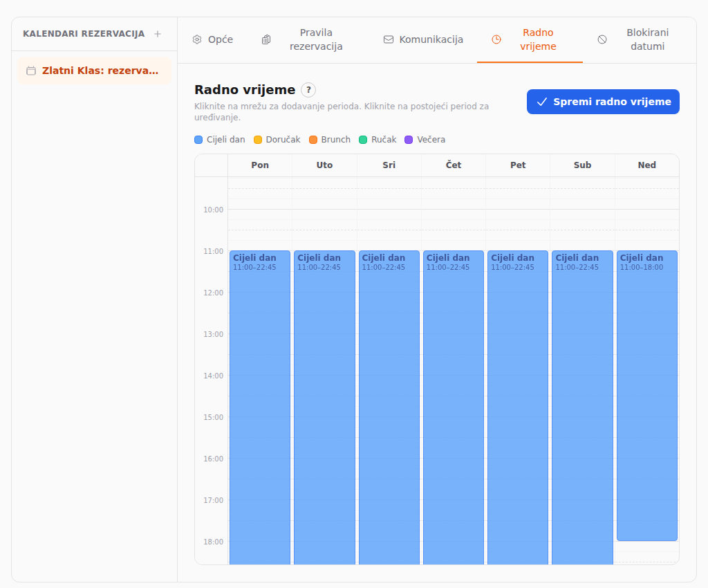Click the Brunch orange legend swatch

point(313,140)
